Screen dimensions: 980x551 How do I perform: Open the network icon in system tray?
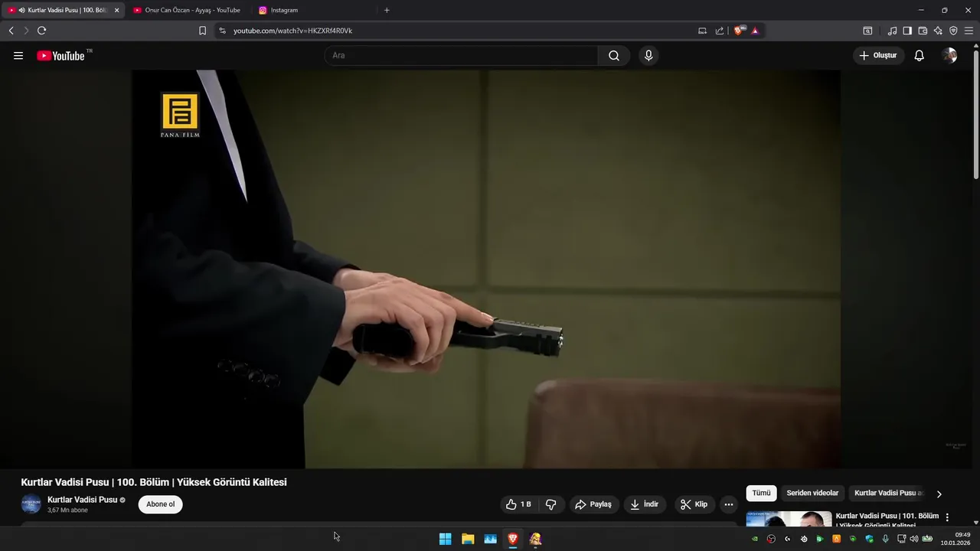pos(901,539)
